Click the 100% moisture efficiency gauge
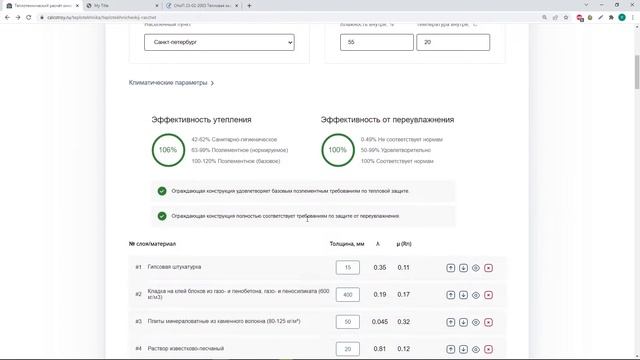640x360 pixels. click(338, 150)
